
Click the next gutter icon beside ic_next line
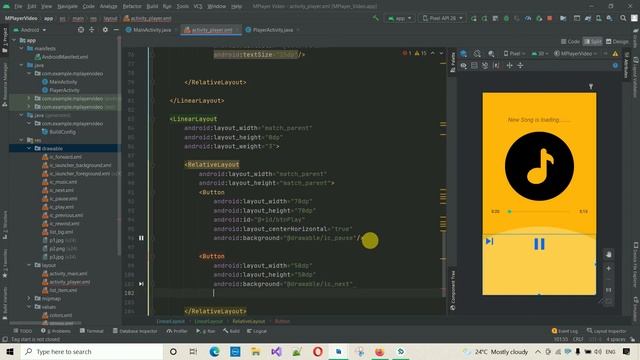click(x=141, y=284)
